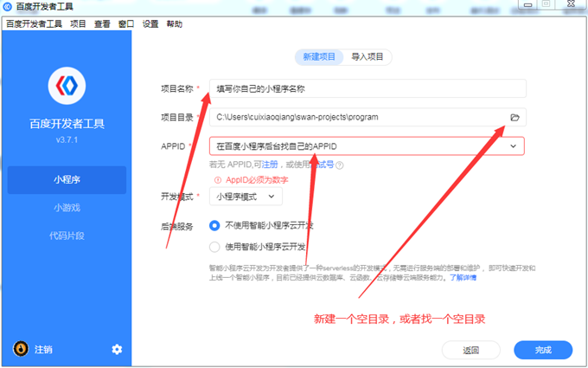This screenshot has height=368, width=588.
Task: Click the 返回 button
Action: (x=471, y=351)
